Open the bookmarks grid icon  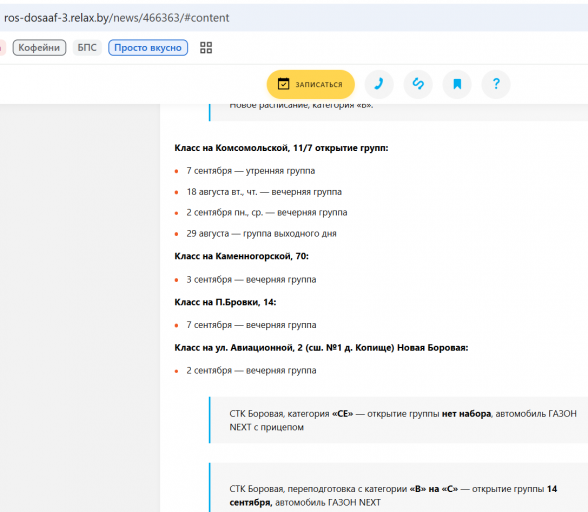pos(206,48)
